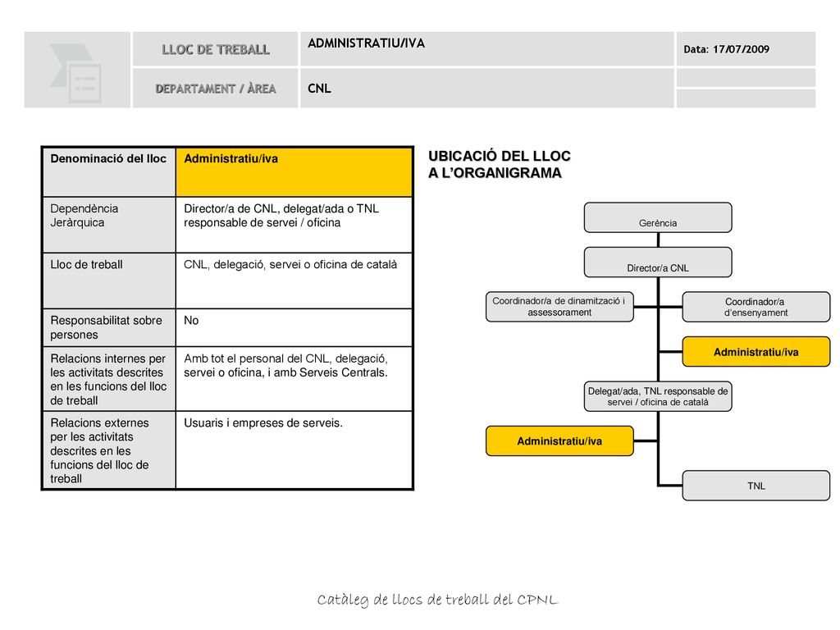This screenshot has height=630, width=840.
Task: Select the 'Relacions externes' row label
Action: pos(109,450)
